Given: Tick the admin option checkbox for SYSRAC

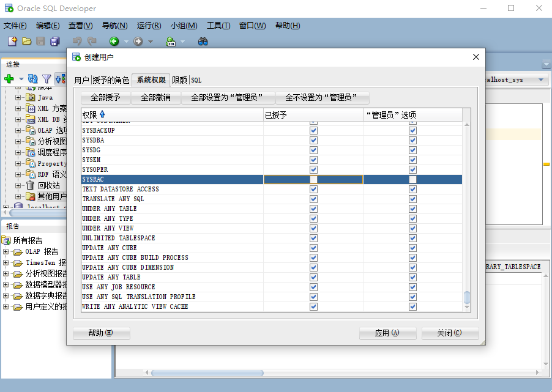Looking at the screenshot, I should (412, 179).
